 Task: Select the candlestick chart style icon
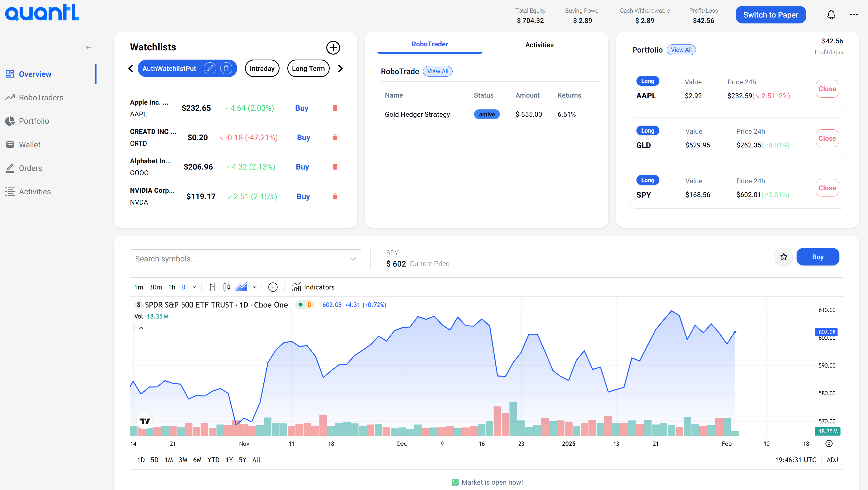pyautogui.click(x=227, y=287)
